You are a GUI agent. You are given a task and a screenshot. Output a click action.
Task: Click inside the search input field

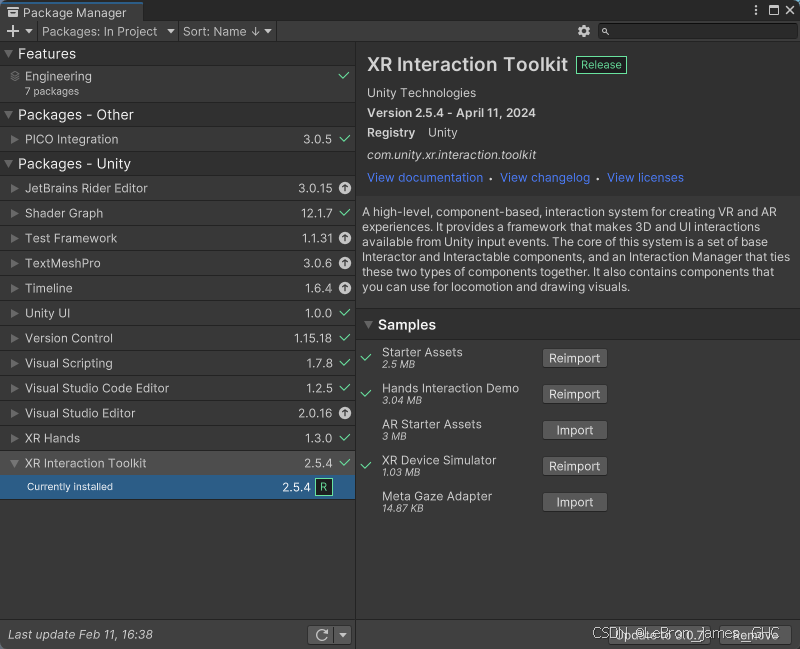690,31
